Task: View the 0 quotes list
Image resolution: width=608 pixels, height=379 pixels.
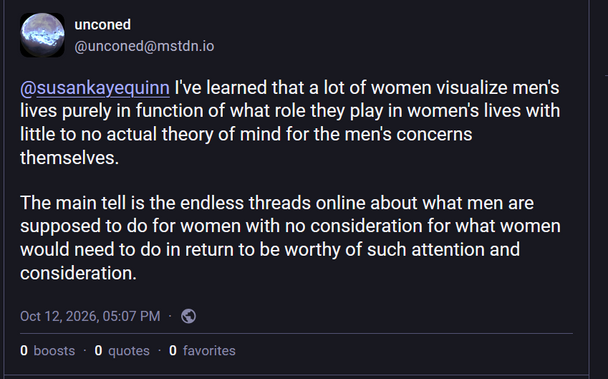Action: [x=122, y=351]
